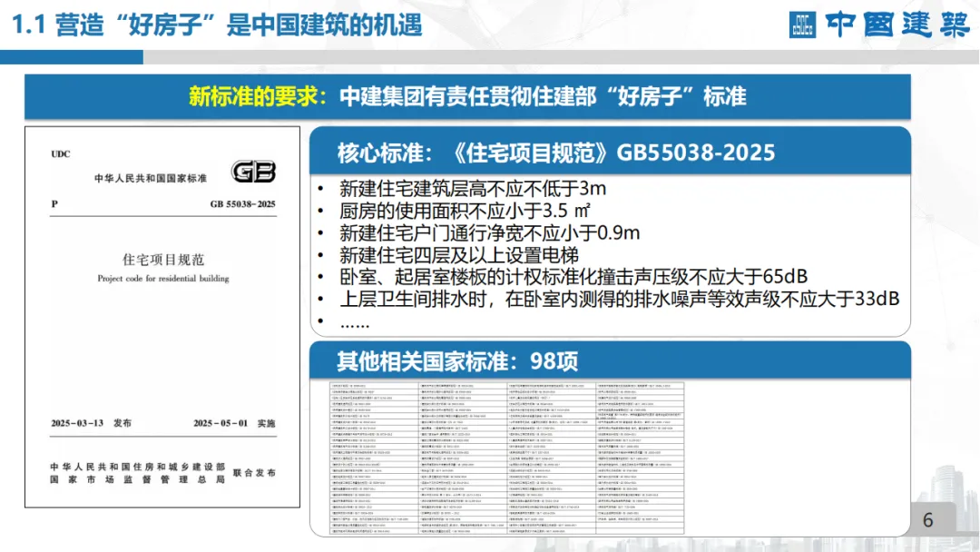Click the code GB 55038-2025 on the cover
The height and width of the screenshot is (552, 980).
click(242, 204)
